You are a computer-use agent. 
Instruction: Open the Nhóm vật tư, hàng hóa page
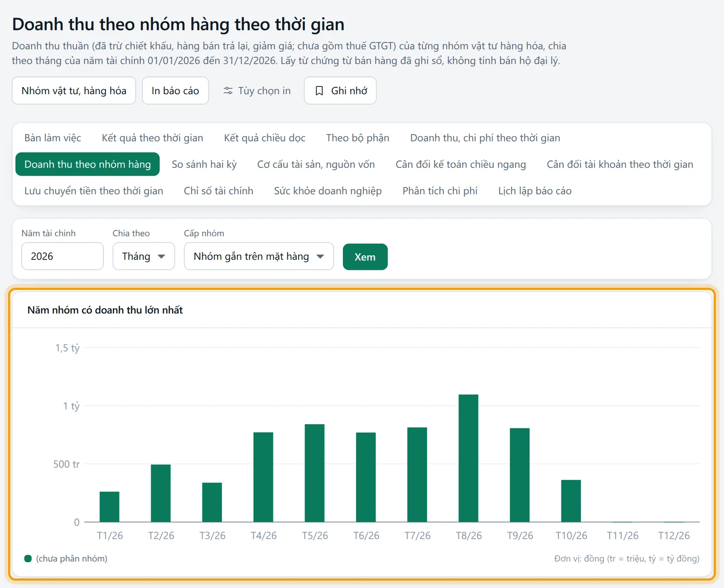click(x=74, y=91)
